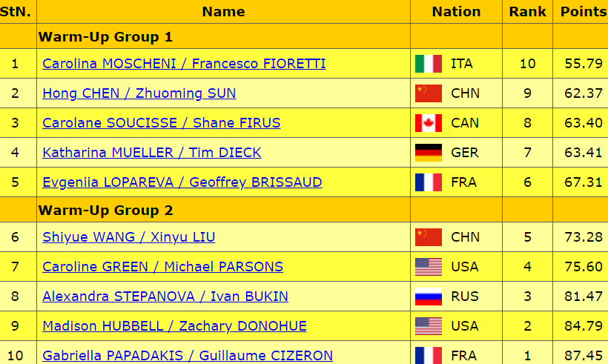This screenshot has height=364, width=608.
Task: Click the Germany flag icon
Action: 428,153
